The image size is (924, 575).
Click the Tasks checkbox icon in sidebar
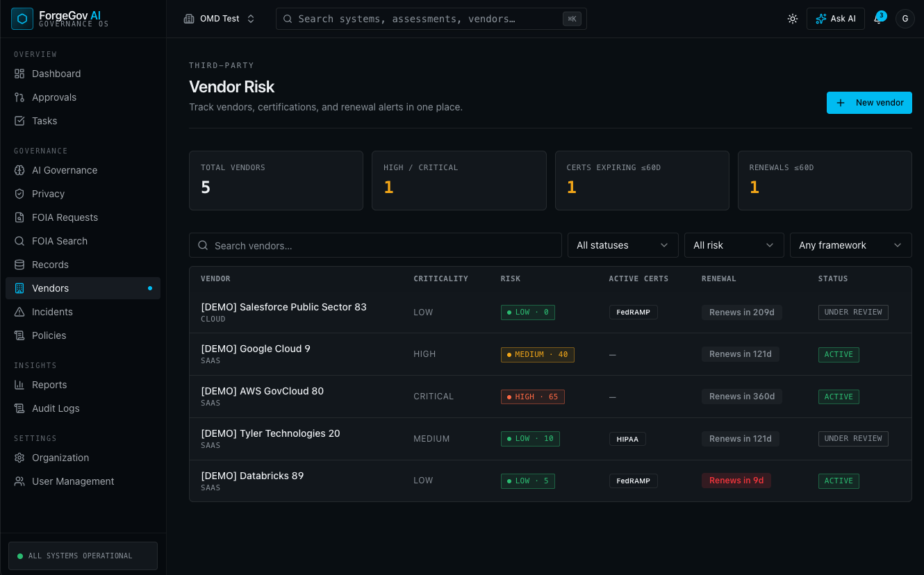[x=19, y=121]
